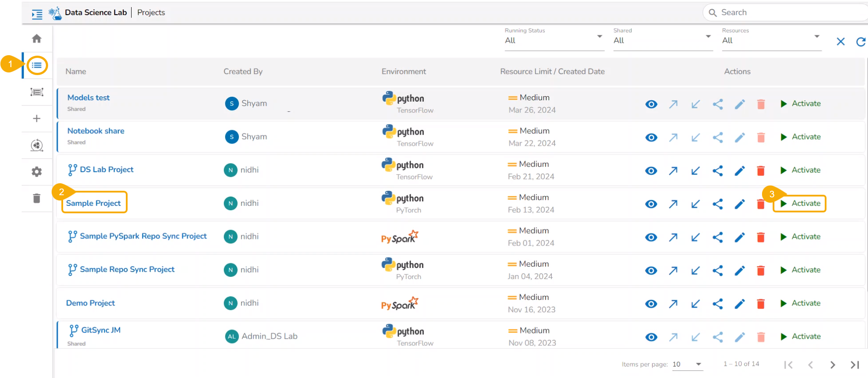Toggle the sidebar menu expand icon

[x=37, y=14]
